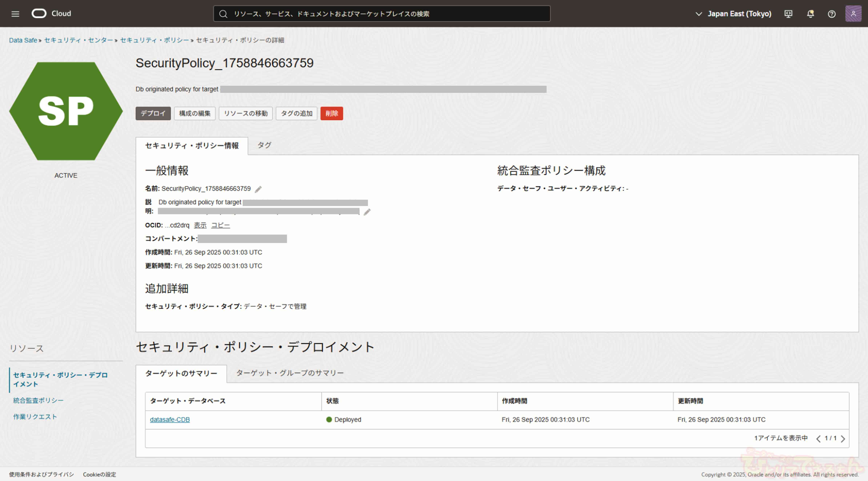
Task: Click the red 削除 button
Action: [x=332, y=114]
